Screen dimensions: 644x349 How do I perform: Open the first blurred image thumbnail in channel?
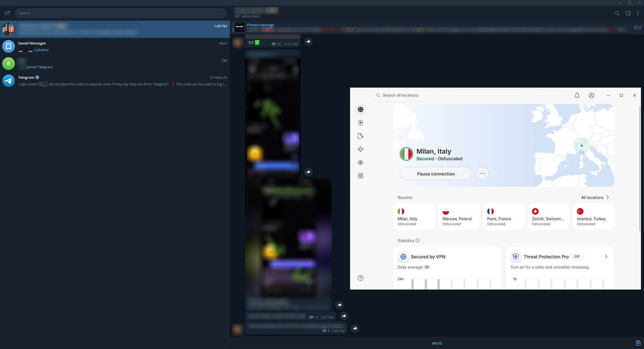pos(273,114)
